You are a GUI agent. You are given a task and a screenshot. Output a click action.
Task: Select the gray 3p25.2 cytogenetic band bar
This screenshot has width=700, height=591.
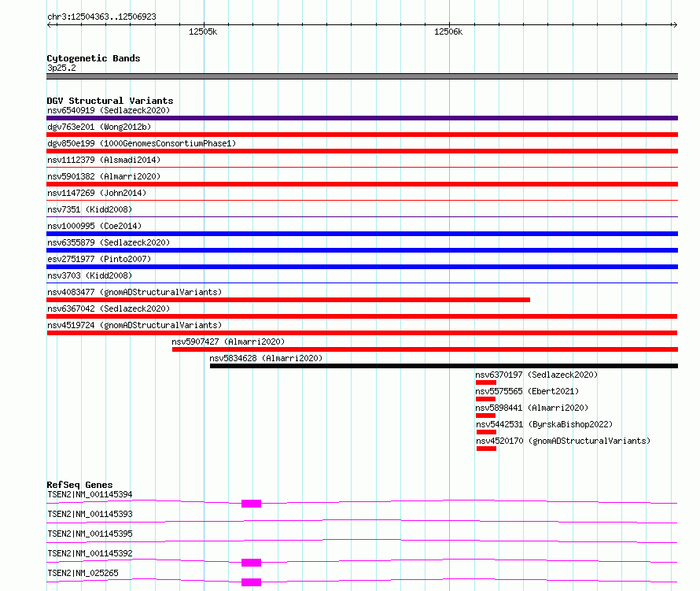click(x=362, y=76)
